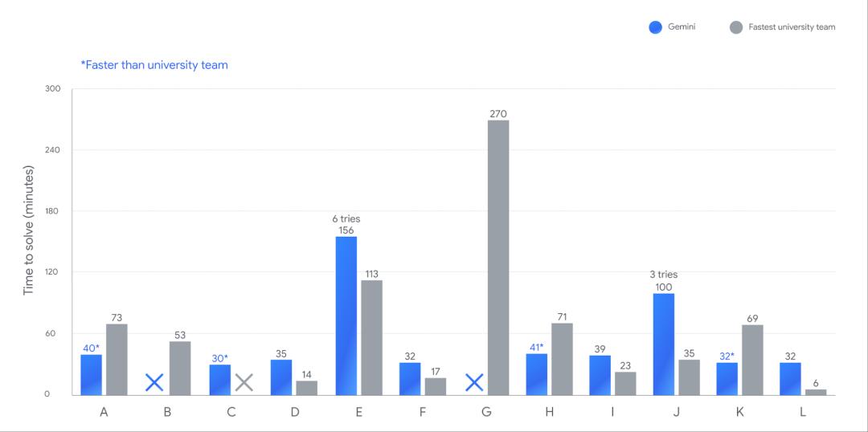Image resolution: width=868 pixels, height=432 pixels.
Task: Select the "Fastest university team" legend label
Action: [x=792, y=27]
